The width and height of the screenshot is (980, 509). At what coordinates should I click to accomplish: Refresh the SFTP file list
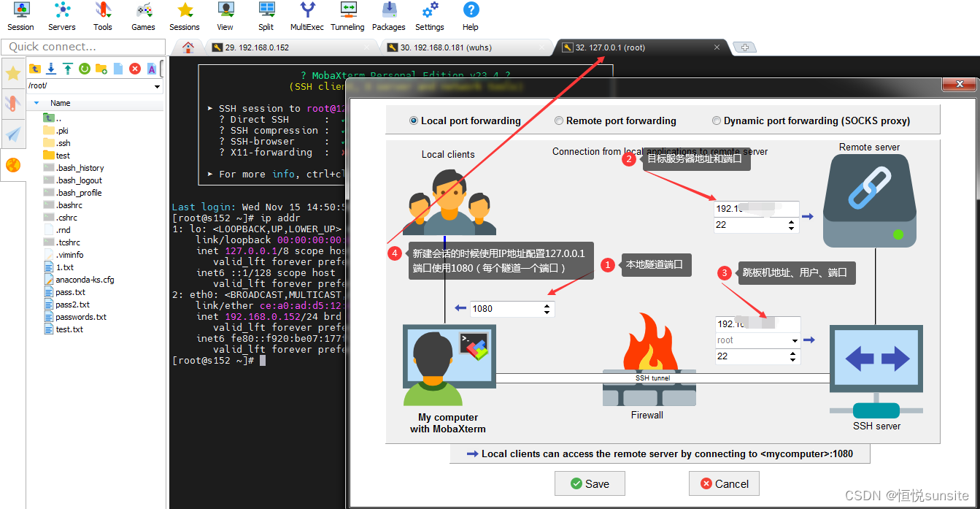(85, 69)
